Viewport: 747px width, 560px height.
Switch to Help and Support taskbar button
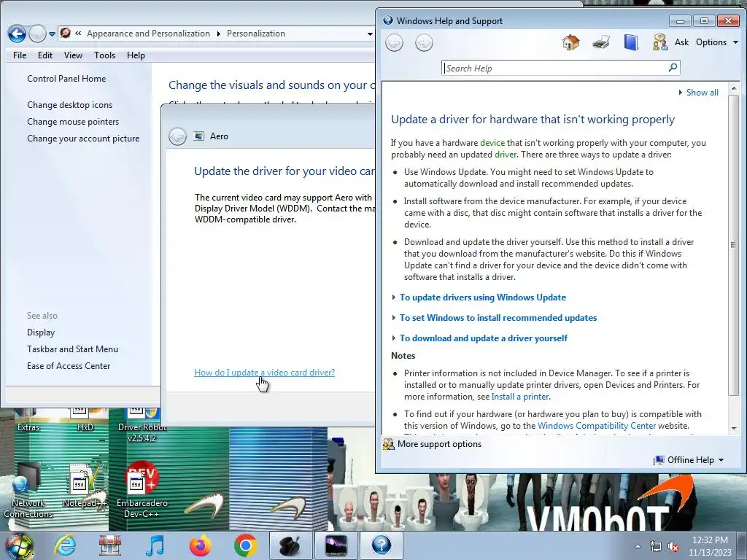(381, 545)
